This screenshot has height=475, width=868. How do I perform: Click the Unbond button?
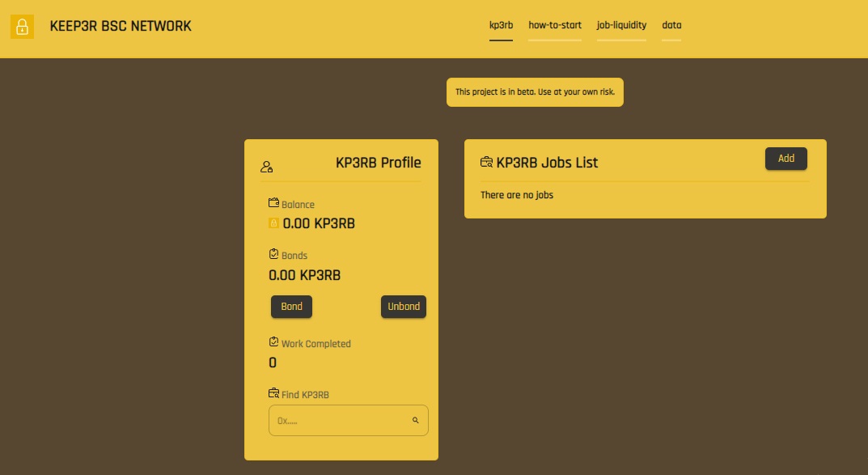pos(404,307)
